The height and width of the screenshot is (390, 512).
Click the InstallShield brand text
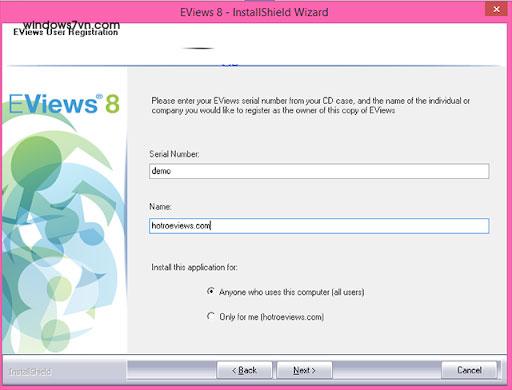pyautogui.click(x=30, y=372)
